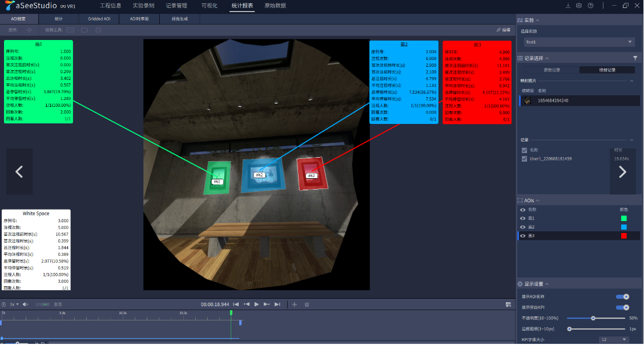Toggle the 显示空白KPI switch
Image resolution: width=644 pixels, height=345 pixels.
[623, 307]
